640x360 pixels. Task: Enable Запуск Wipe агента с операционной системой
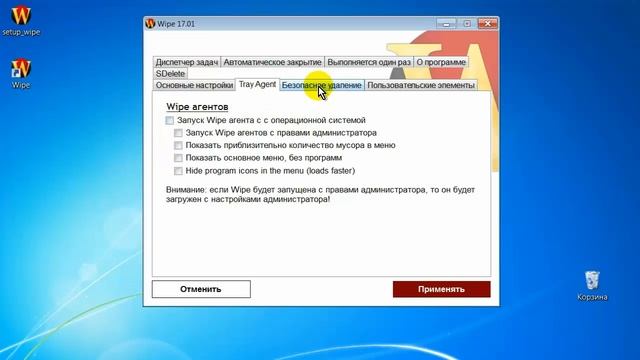[170, 120]
